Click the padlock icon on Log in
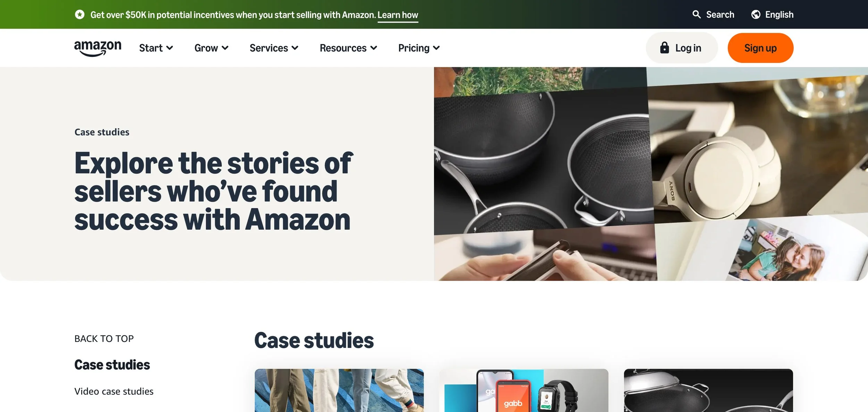Image resolution: width=868 pixels, height=412 pixels. point(665,48)
